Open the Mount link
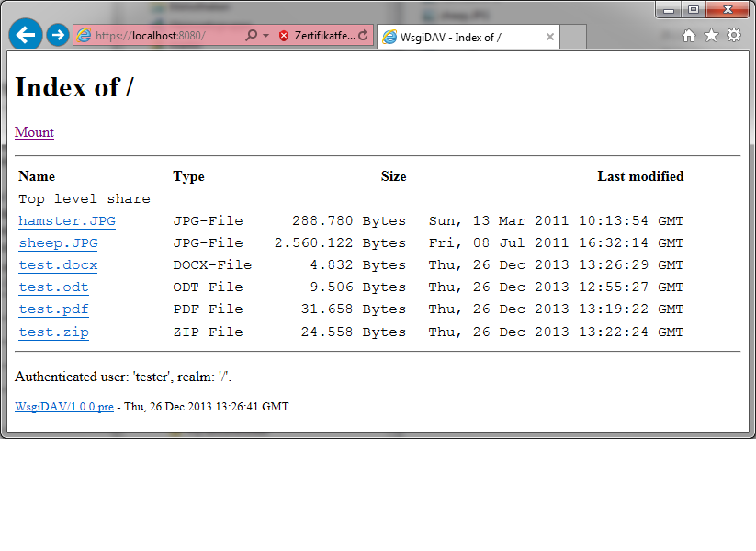 pyautogui.click(x=34, y=132)
